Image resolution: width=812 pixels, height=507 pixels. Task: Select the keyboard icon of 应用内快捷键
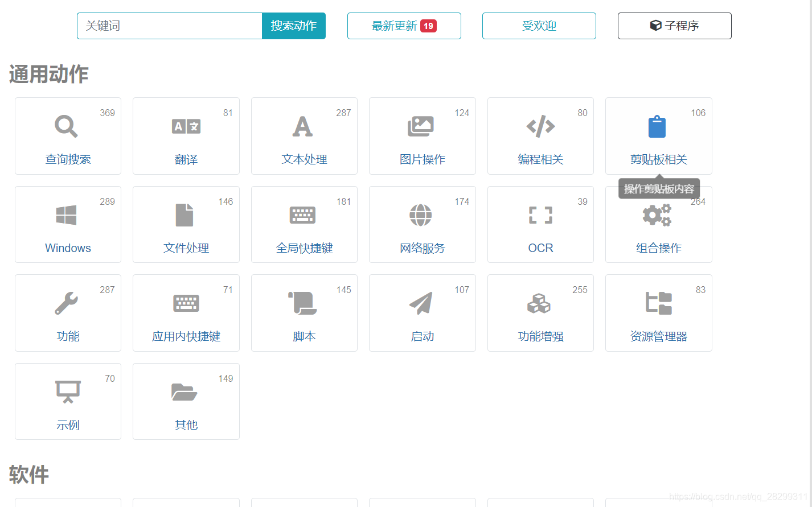click(x=186, y=303)
